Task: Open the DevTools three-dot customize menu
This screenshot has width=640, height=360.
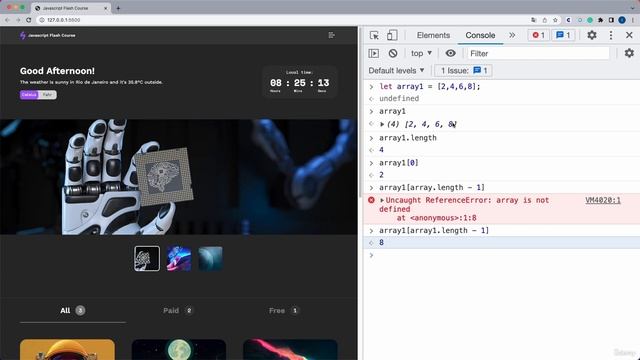Action: point(611,36)
